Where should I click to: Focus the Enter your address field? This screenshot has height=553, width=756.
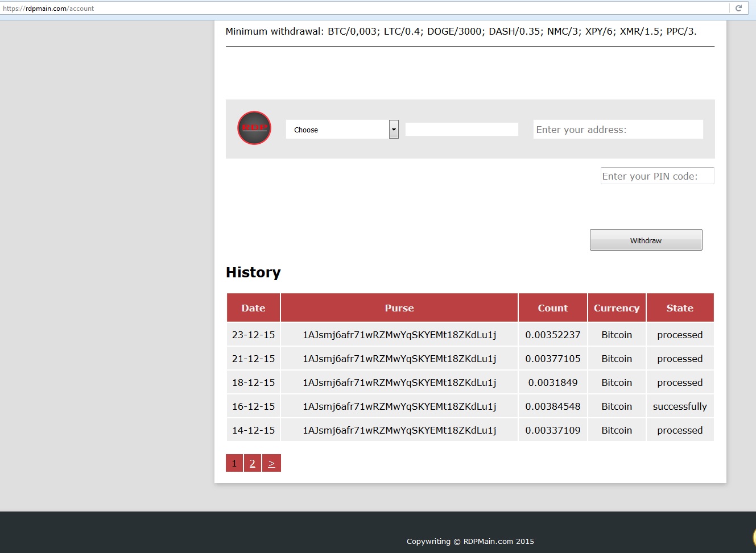[x=618, y=130]
